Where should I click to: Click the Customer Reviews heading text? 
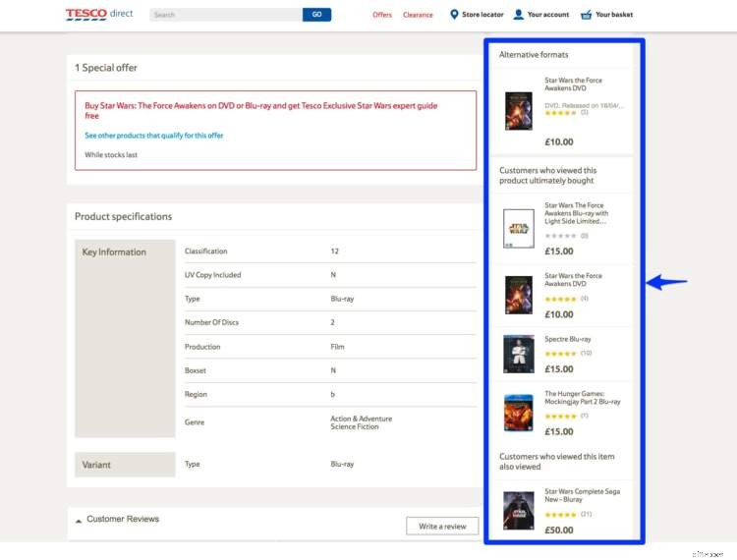tap(123, 519)
